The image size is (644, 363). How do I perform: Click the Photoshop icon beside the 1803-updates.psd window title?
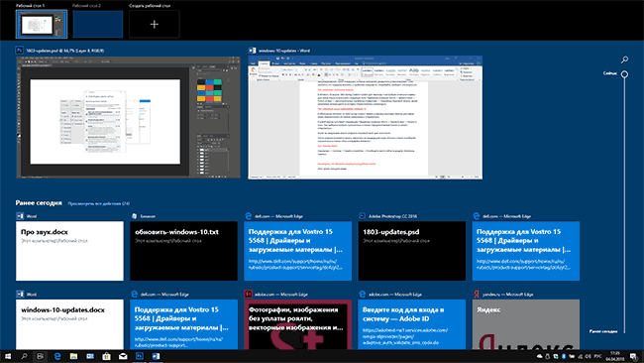click(19, 51)
